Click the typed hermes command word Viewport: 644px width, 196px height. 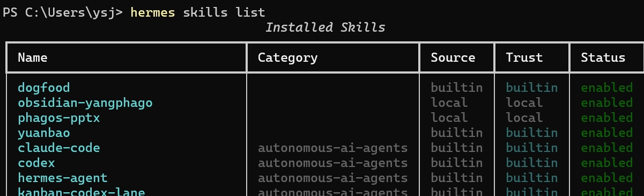tap(153, 12)
